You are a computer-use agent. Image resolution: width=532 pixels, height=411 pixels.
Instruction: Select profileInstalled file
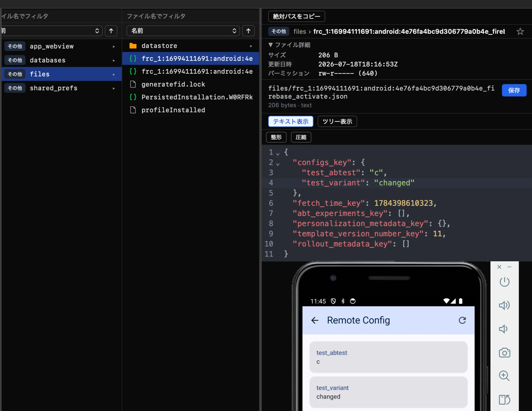pyautogui.click(x=191, y=110)
